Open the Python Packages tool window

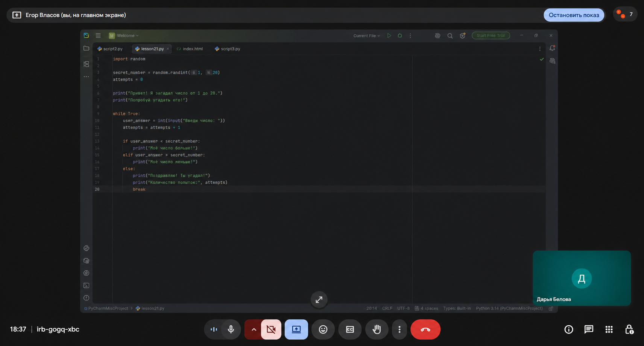pos(86,261)
